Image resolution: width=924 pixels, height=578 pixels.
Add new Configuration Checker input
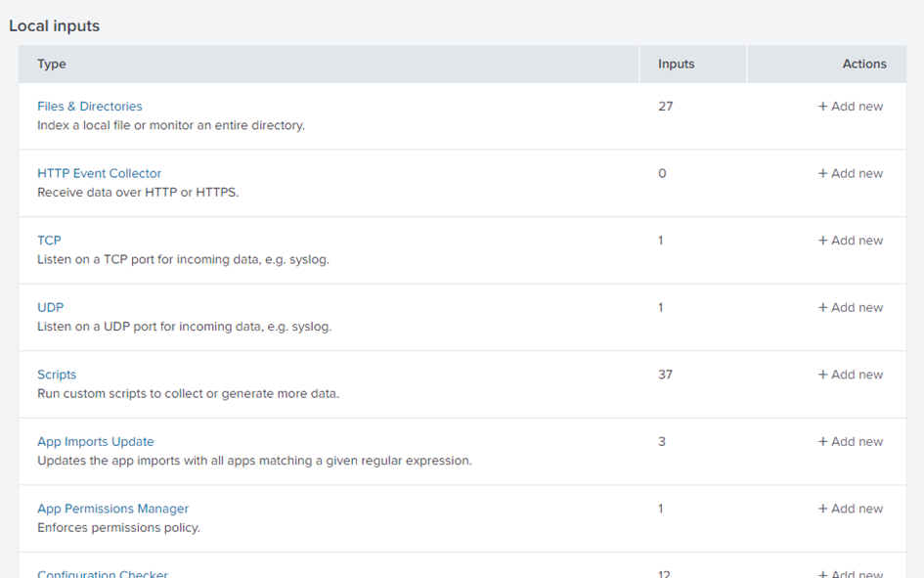coord(851,574)
